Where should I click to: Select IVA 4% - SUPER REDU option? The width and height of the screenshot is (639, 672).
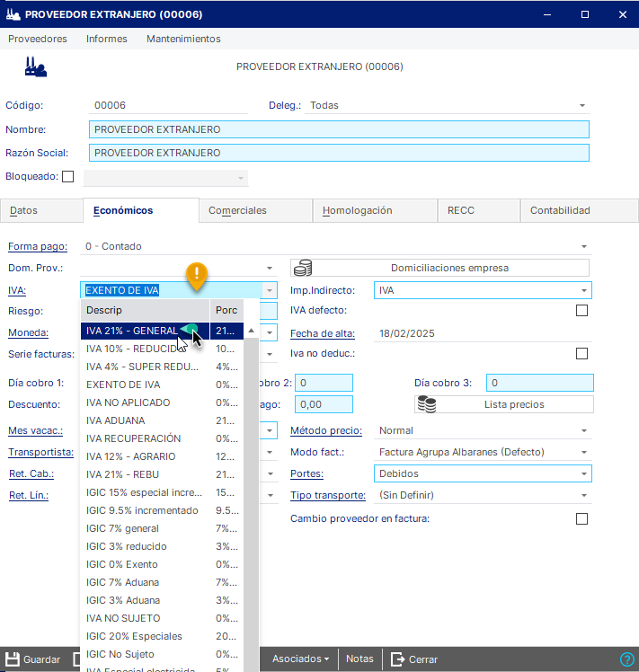[162, 367]
